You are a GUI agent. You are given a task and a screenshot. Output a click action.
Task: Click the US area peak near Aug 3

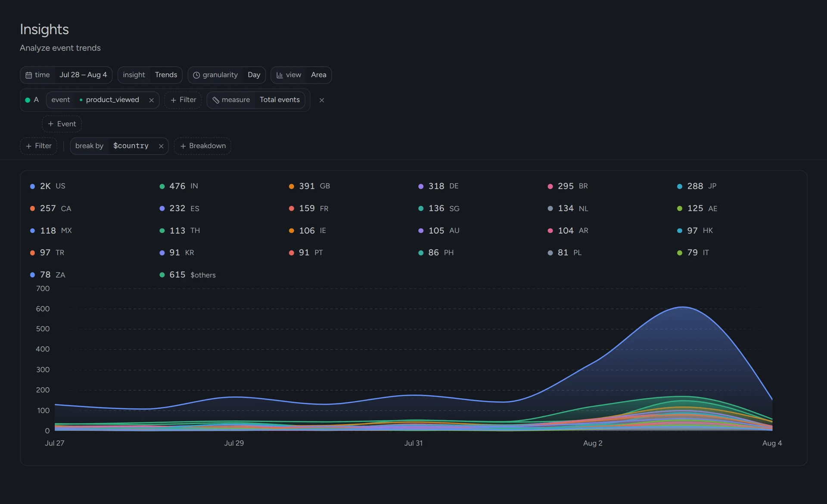683,307
